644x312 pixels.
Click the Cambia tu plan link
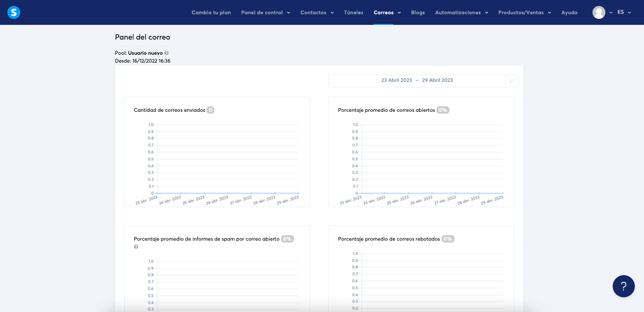click(x=211, y=12)
